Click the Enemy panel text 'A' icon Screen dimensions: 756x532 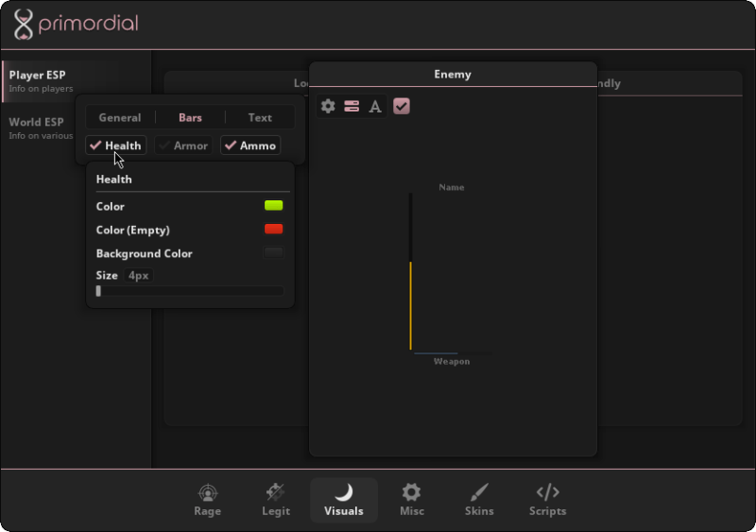(375, 106)
